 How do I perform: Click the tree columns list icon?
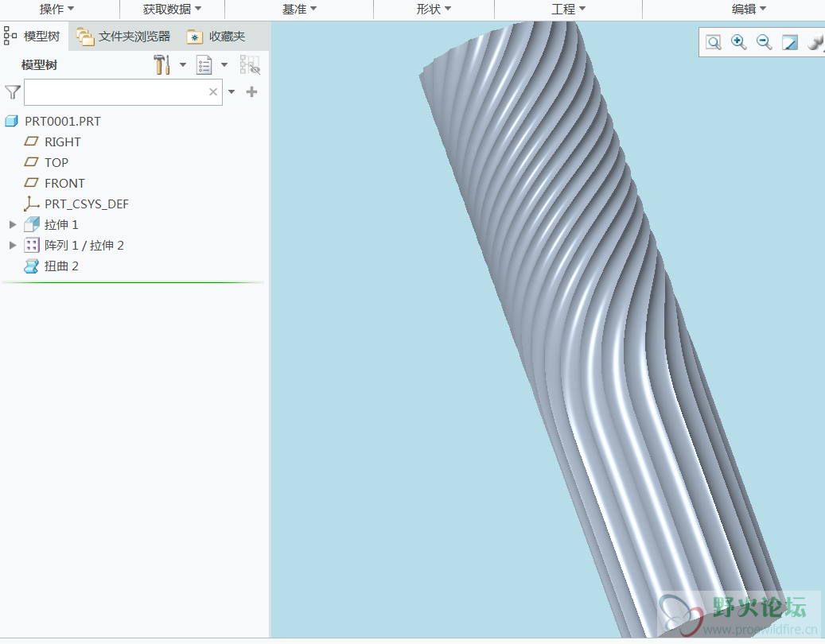point(204,65)
